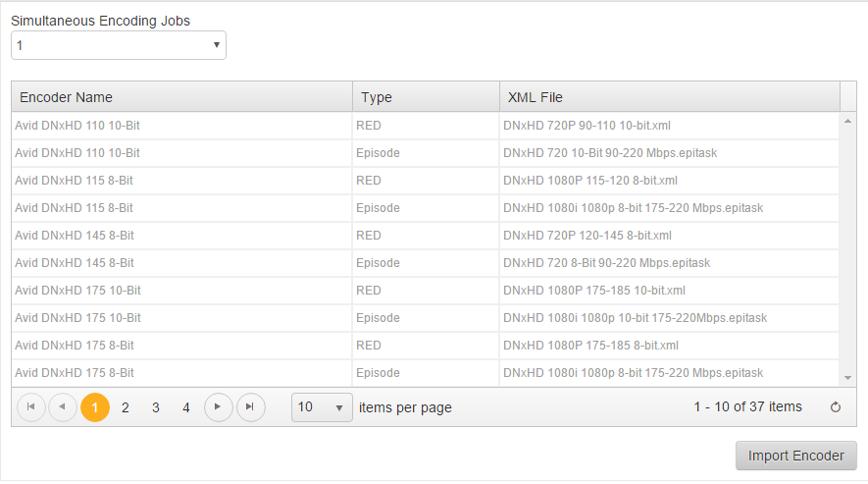This screenshot has height=484, width=868.
Task: Go to the first page of encoders
Action: [x=31, y=407]
